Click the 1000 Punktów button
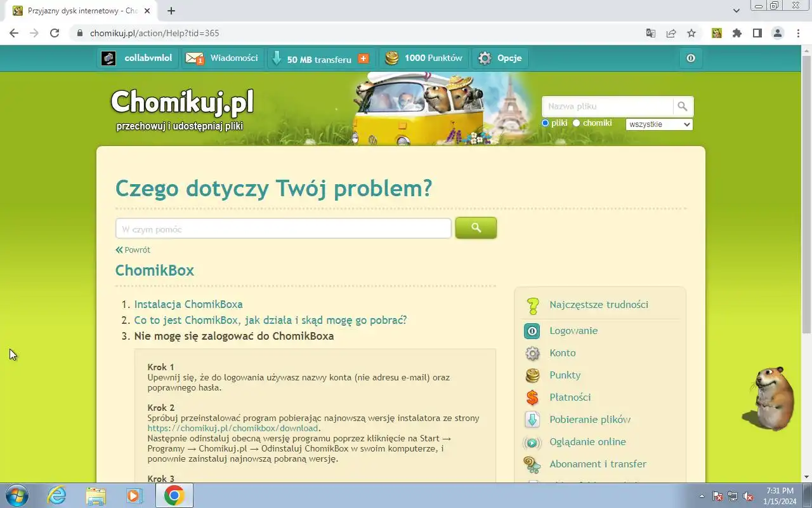Viewport: 812px width, 508px height. point(424,58)
